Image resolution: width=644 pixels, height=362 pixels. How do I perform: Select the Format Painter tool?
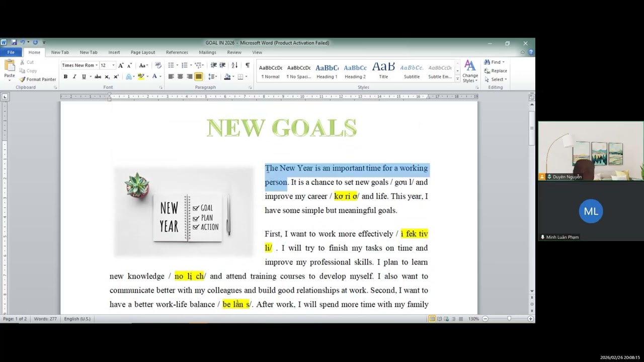coord(38,79)
